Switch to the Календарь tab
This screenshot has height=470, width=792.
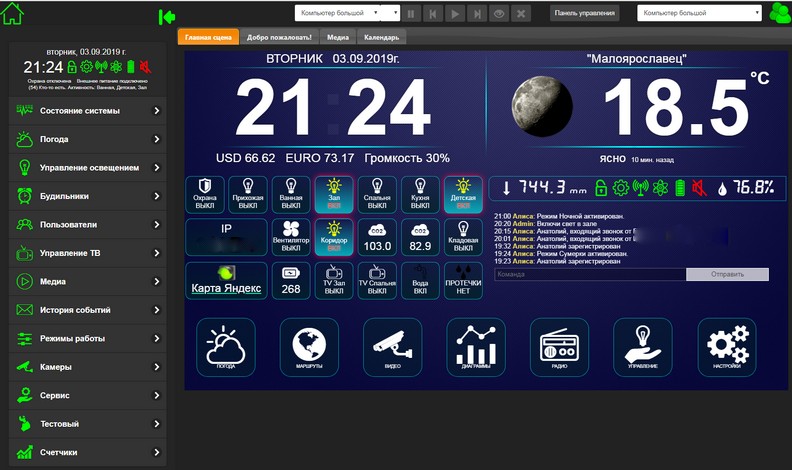(381, 37)
